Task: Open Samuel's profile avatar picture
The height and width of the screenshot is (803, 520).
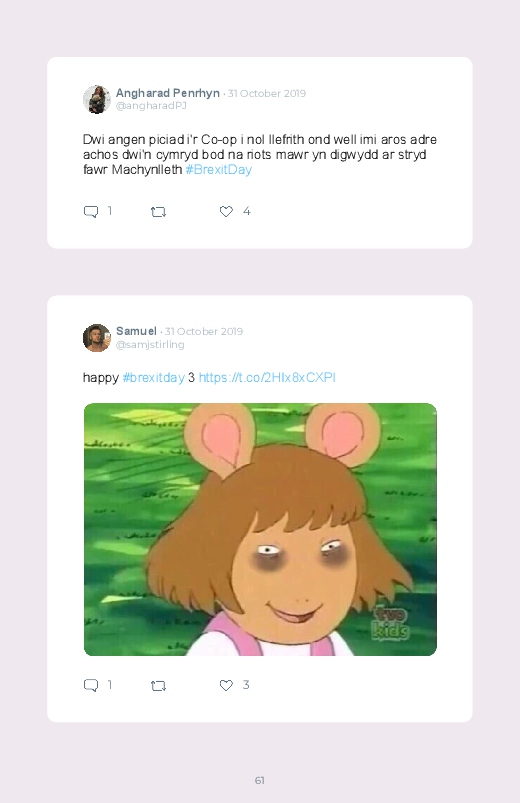Action: point(97,338)
